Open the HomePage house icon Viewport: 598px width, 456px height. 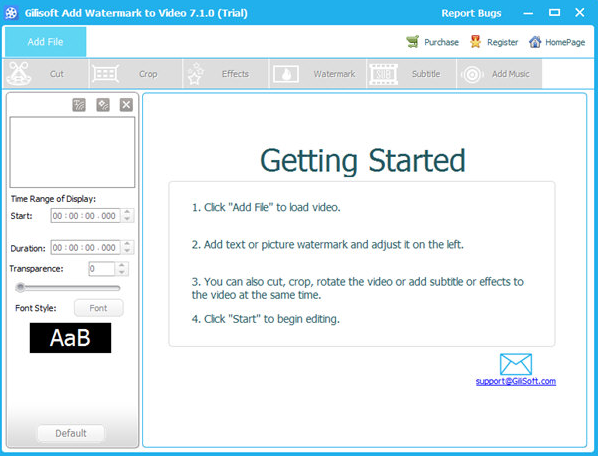tap(535, 42)
